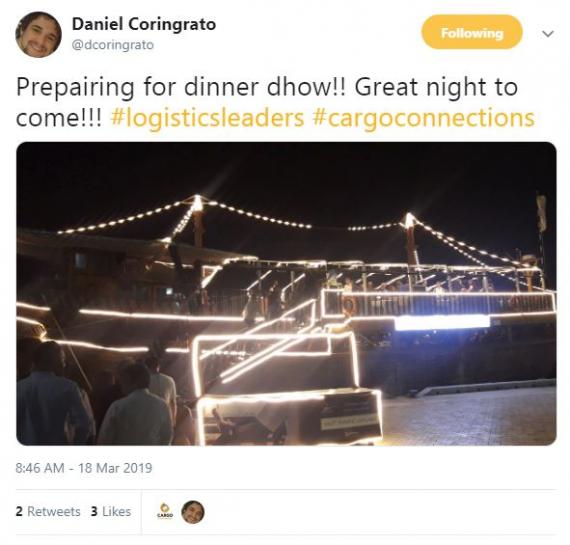View the 3 Likes list
This screenshot has width=570, height=545.
coord(111,511)
